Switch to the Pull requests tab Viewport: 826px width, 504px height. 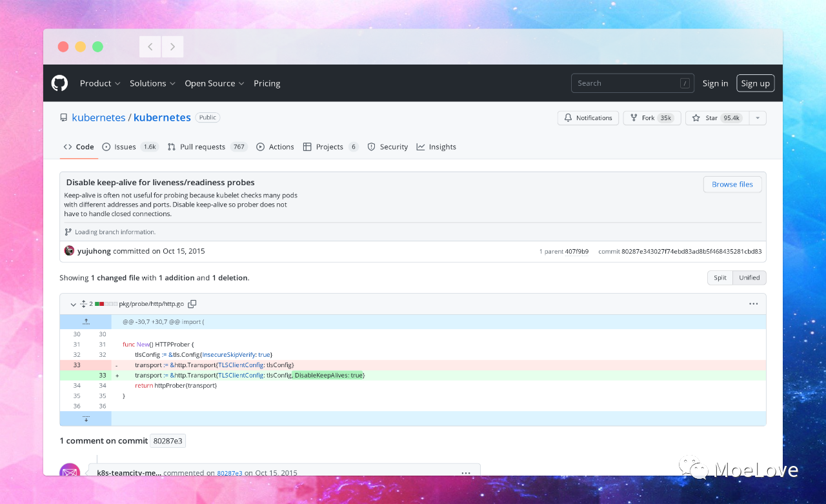coord(207,147)
